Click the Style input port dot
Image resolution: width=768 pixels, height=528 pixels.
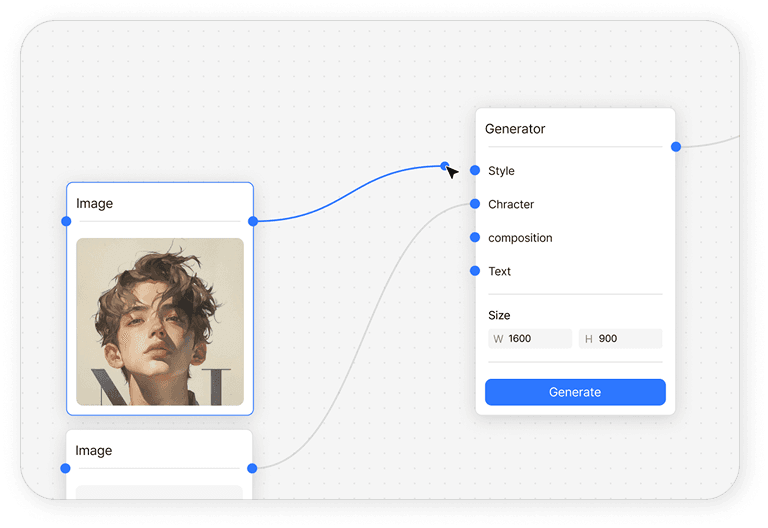(x=475, y=171)
